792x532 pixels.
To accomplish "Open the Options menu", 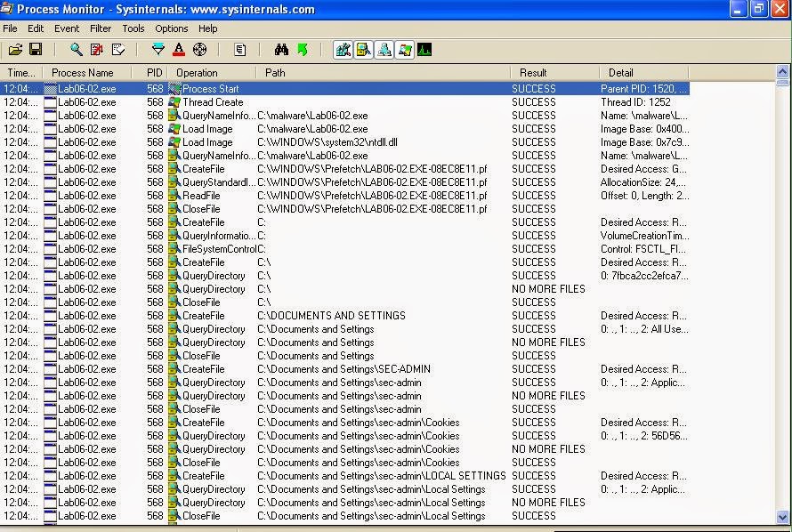I will 171,28.
